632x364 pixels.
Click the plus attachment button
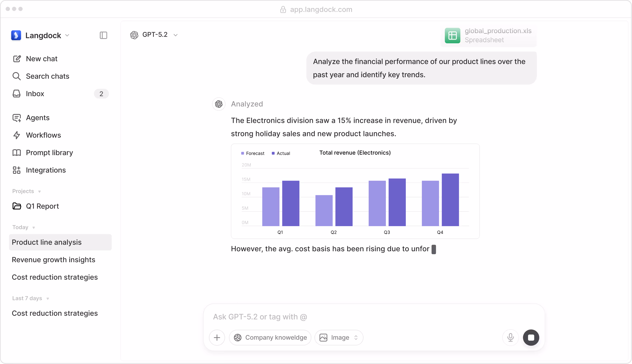point(217,337)
